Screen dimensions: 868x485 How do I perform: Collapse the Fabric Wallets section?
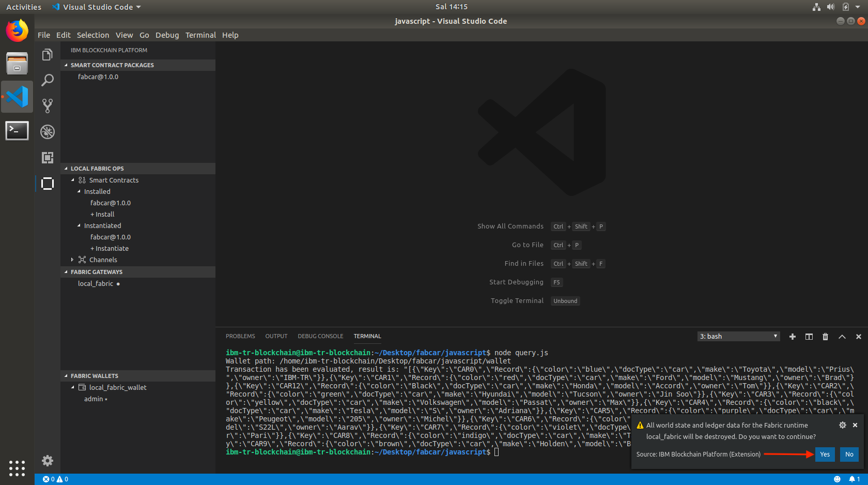(138, 376)
